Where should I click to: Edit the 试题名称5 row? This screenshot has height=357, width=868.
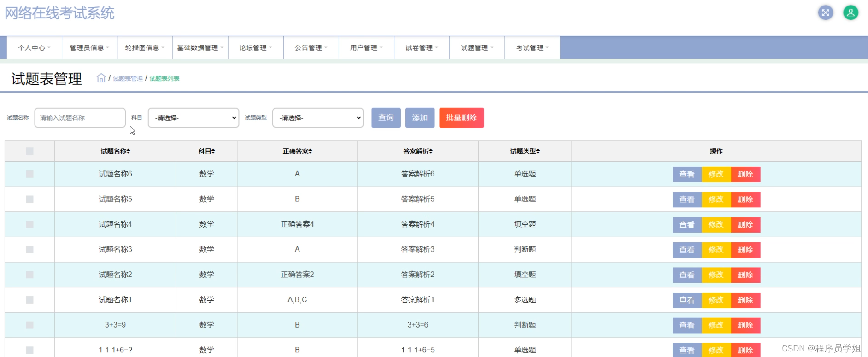coord(716,199)
